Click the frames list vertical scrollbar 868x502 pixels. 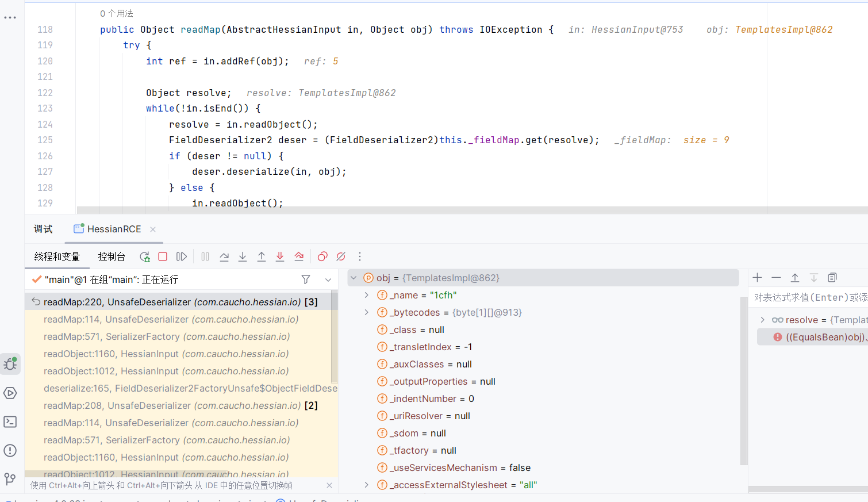pos(335,336)
